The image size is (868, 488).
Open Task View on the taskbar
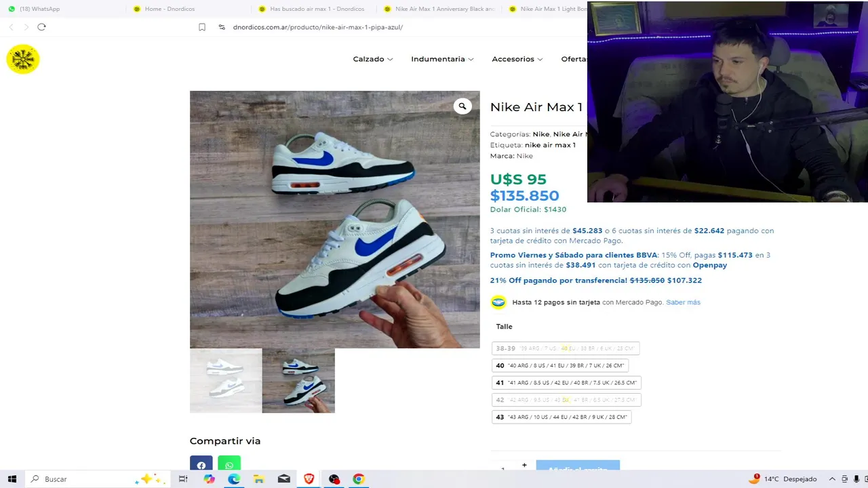pyautogui.click(x=182, y=479)
